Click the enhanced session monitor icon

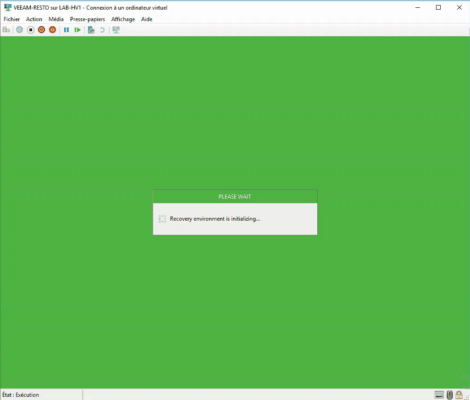(x=116, y=30)
